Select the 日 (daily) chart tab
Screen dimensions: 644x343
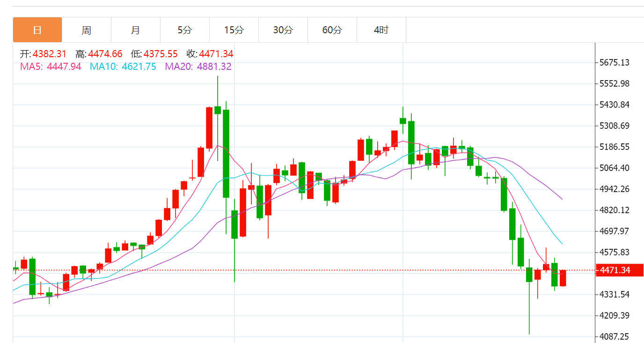(37, 30)
